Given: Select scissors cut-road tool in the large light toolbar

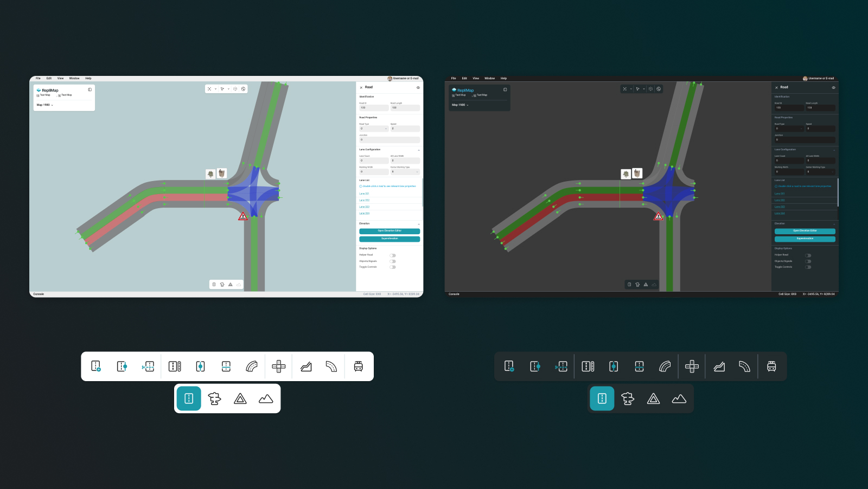Looking at the screenshot, I should (x=148, y=366).
